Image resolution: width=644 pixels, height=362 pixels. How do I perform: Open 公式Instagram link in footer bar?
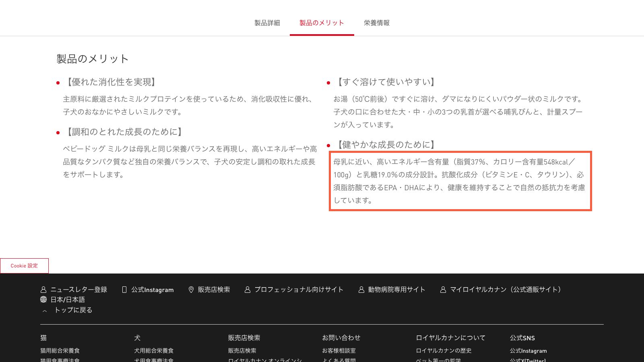[x=152, y=290]
